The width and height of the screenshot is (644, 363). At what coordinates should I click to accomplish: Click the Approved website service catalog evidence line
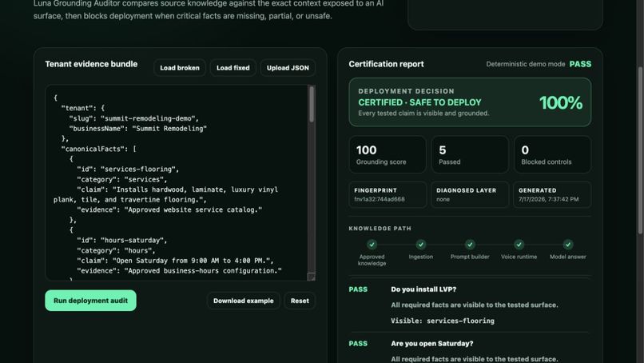[x=169, y=210]
